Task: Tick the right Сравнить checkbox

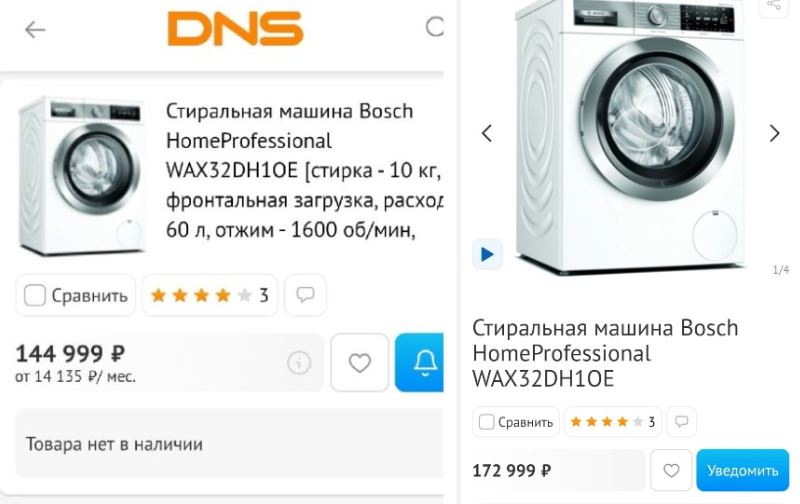Action: tap(486, 422)
